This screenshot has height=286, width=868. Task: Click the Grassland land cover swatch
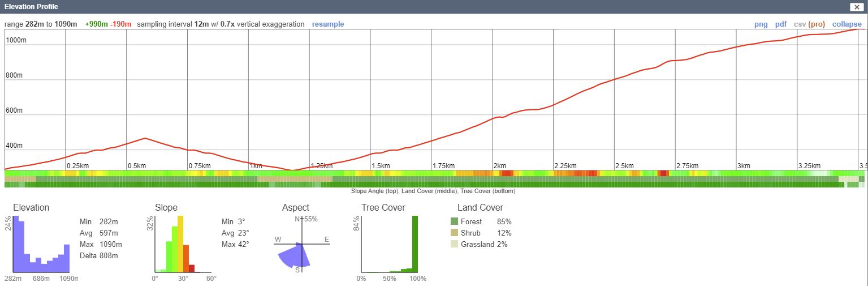tap(454, 244)
